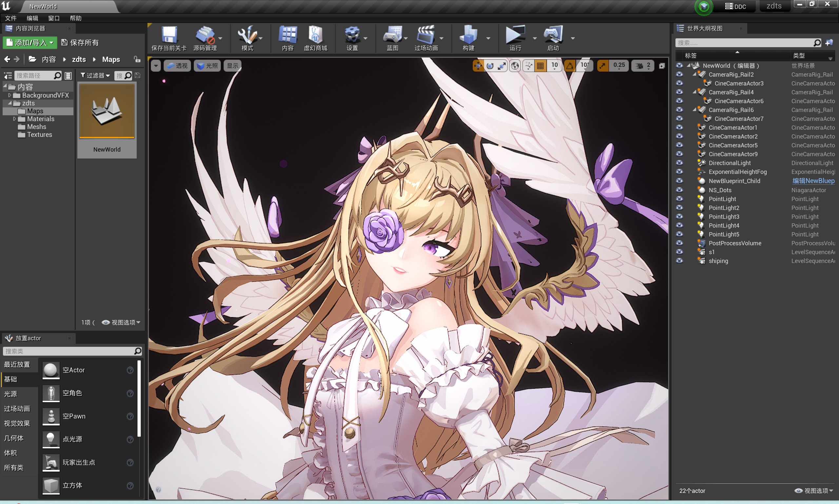Open the Settings gear icon
Image resolution: width=839 pixels, height=504 pixels.
pos(352,35)
